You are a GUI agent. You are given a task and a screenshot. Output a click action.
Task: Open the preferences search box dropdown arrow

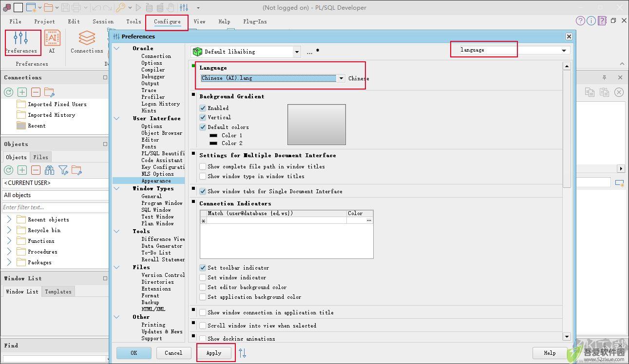[x=564, y=50]
